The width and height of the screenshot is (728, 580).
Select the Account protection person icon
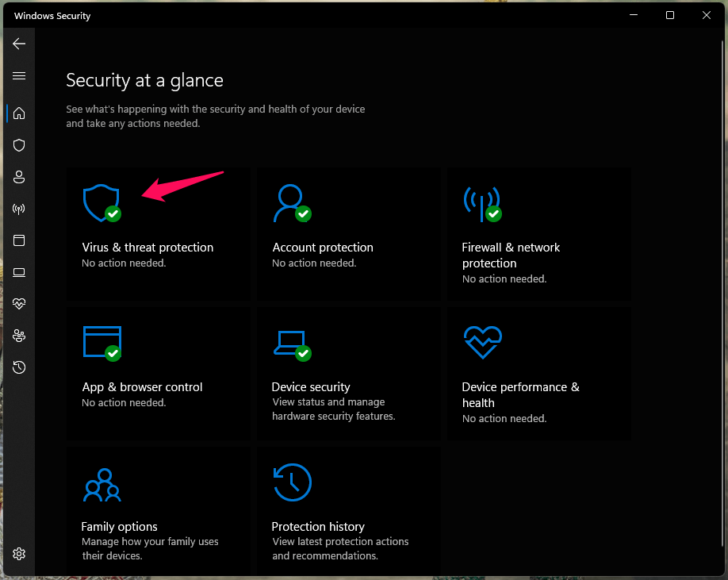click(x=18, y=176)
